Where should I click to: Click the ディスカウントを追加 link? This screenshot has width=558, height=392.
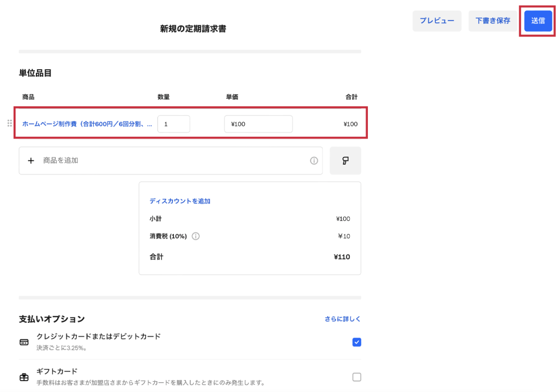pos(180,201)
